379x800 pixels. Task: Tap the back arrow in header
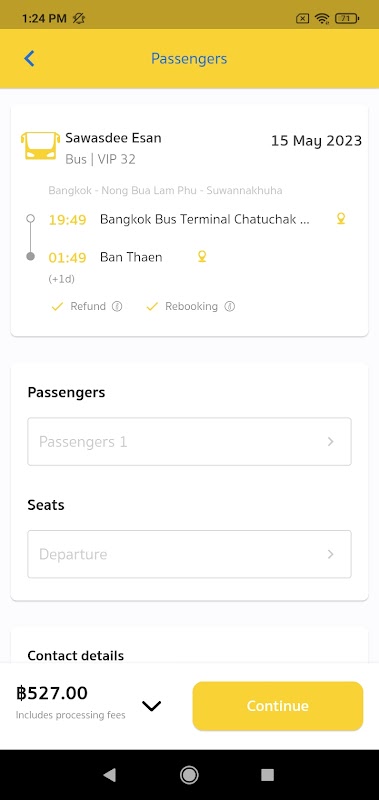tap(29, 59)
